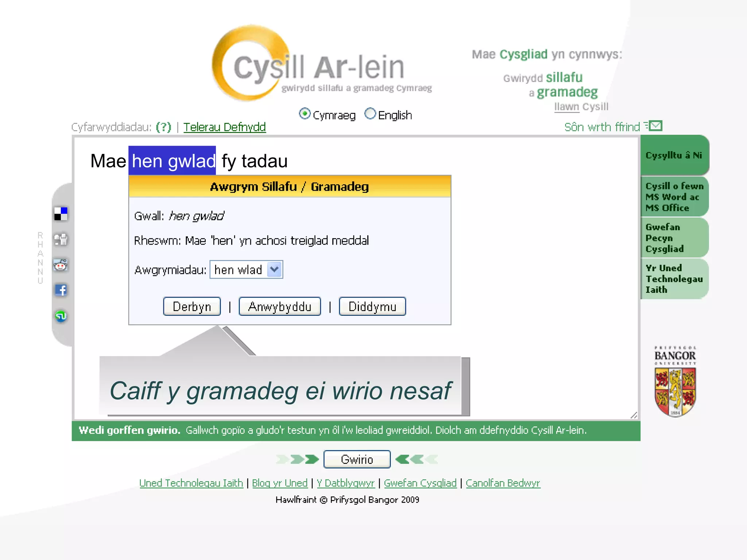
Task: Share the page on Digg
Action: [61, 240]
